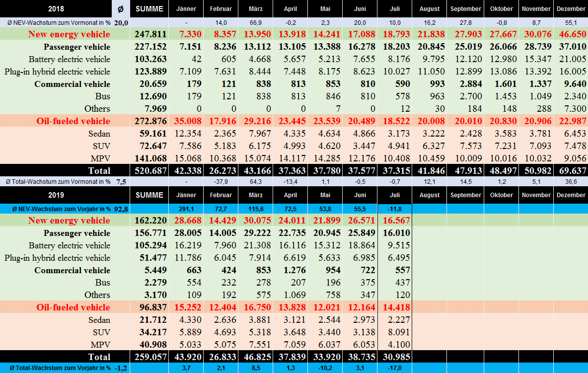
Task: Select the Ø Total-Wachstum zum Vormonat label
Action: pyautogui.click(x=58, y=182)
